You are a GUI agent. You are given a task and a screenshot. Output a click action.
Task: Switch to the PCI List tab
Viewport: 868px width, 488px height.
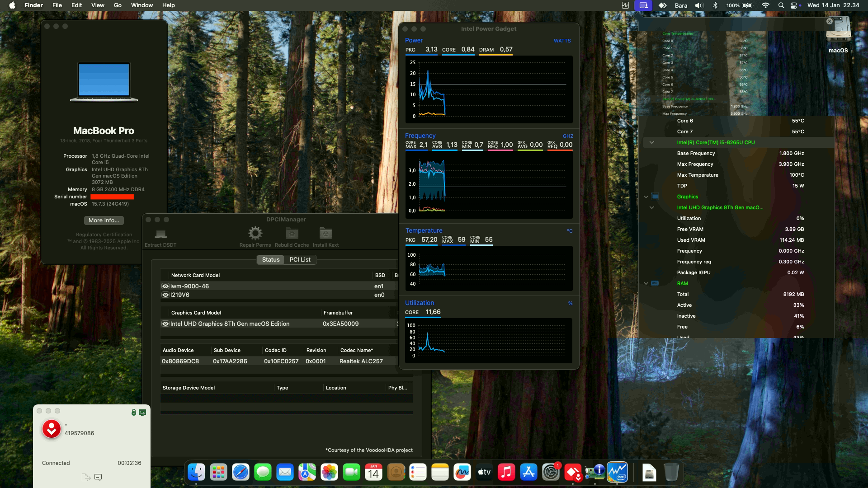click(300, 259)
